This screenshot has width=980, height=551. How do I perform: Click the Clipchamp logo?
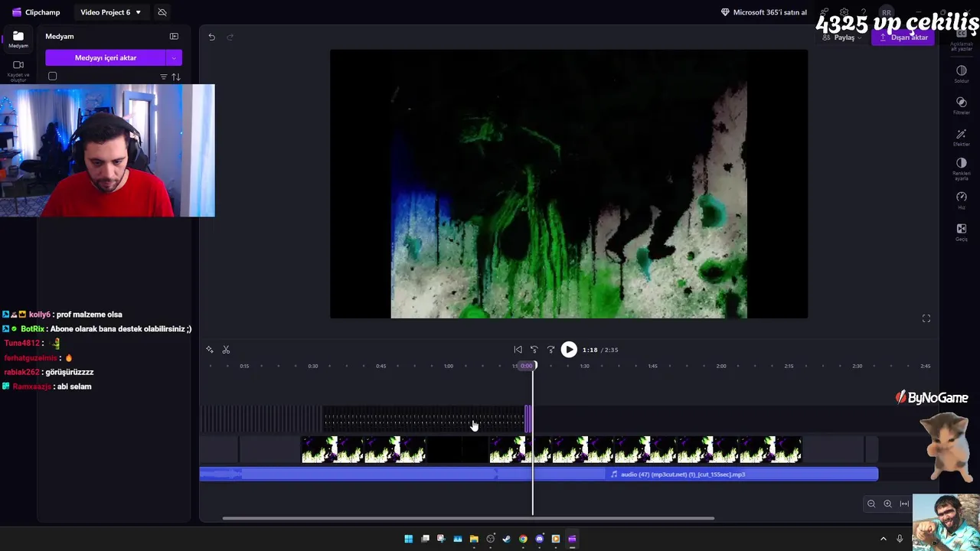[36, 12]
